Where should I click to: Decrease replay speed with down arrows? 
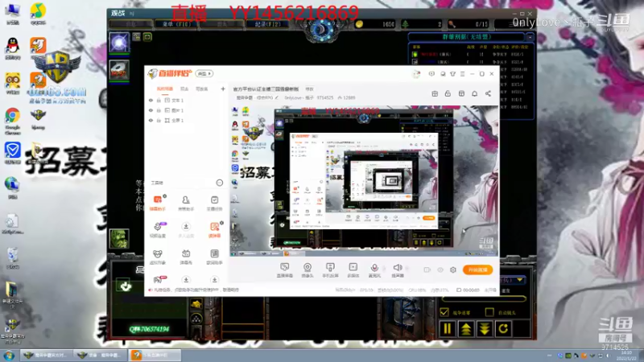485,329
